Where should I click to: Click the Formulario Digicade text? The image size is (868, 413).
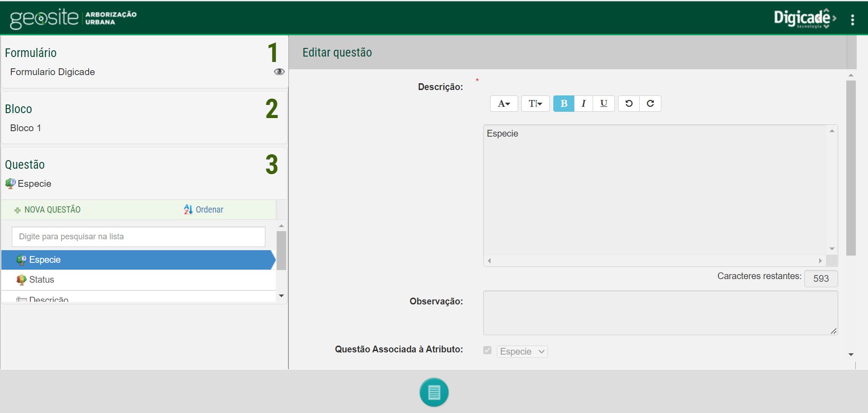[x=52, y=72]
